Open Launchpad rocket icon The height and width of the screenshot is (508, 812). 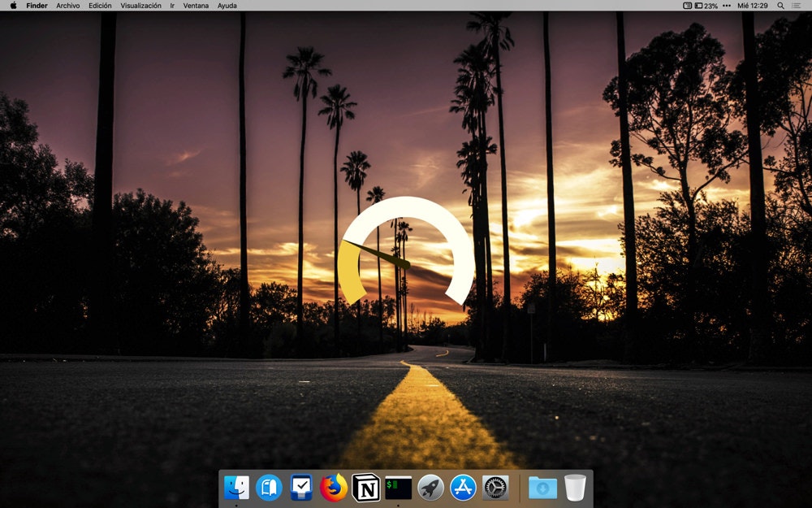pyautogui.click(x=430, y=488)
